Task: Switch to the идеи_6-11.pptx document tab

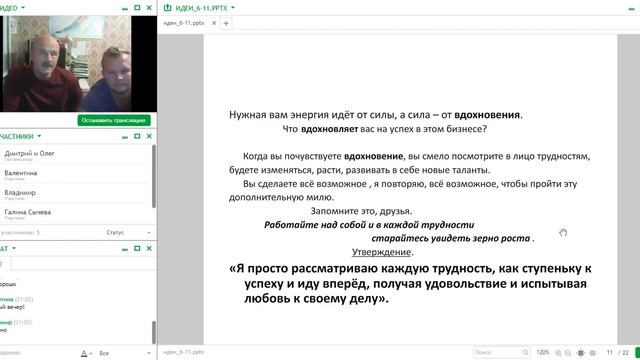Action: point(184,23)
